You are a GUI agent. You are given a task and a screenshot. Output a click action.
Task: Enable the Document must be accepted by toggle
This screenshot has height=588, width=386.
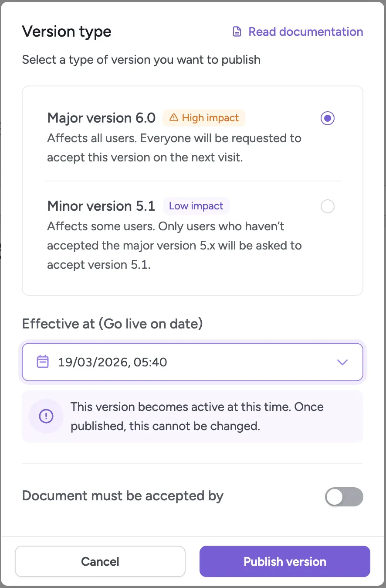click(x=344, y=497)
